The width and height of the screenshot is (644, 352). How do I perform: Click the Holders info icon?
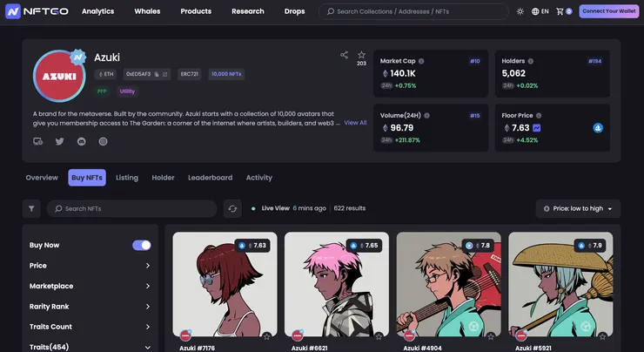coord(531,61)
